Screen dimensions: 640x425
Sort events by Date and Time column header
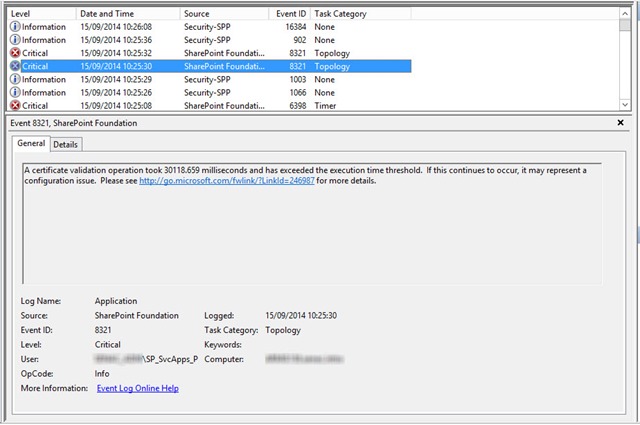(128, 13)
